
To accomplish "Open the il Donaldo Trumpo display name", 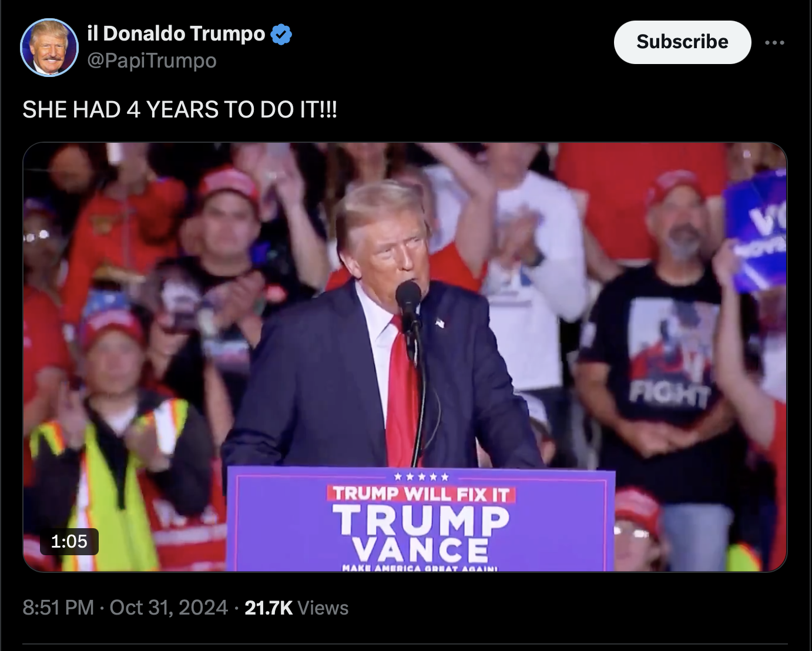I will pos(176,33).
